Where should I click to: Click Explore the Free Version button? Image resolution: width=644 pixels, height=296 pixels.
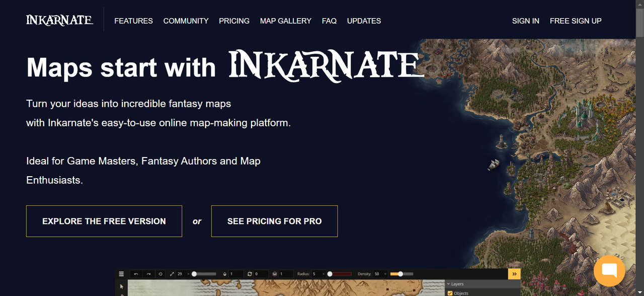[x=104, y=221]
